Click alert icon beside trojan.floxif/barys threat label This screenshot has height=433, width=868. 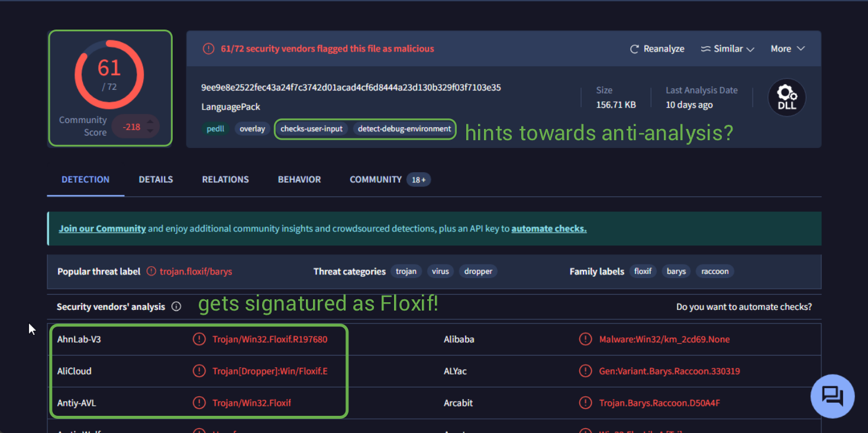(x=151, y=272)
